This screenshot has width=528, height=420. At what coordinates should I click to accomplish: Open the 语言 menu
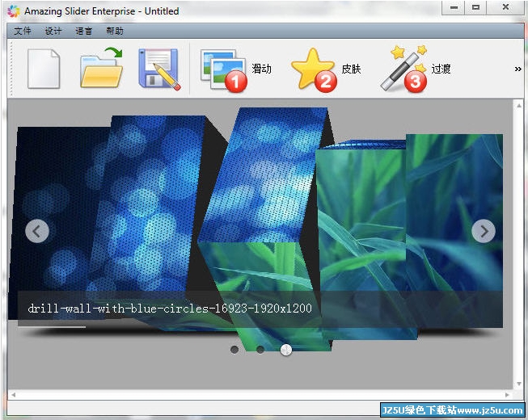[83, 31]
